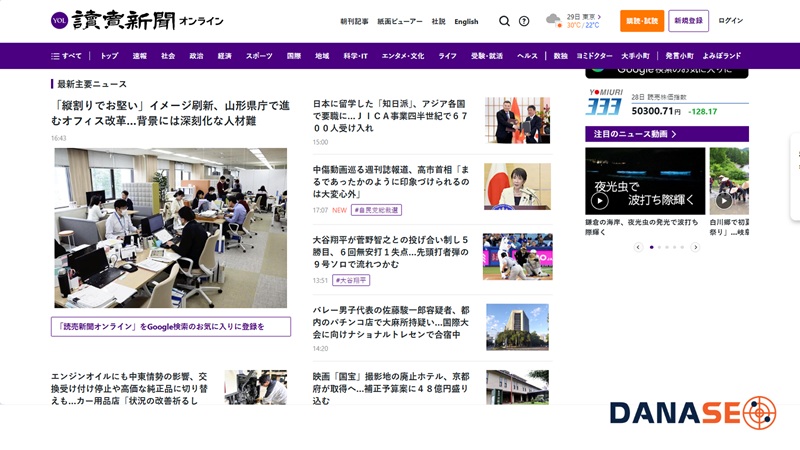The image size is (800, 450).
Task: Open the car mechanic thumbnail
Action: point(256,387)
